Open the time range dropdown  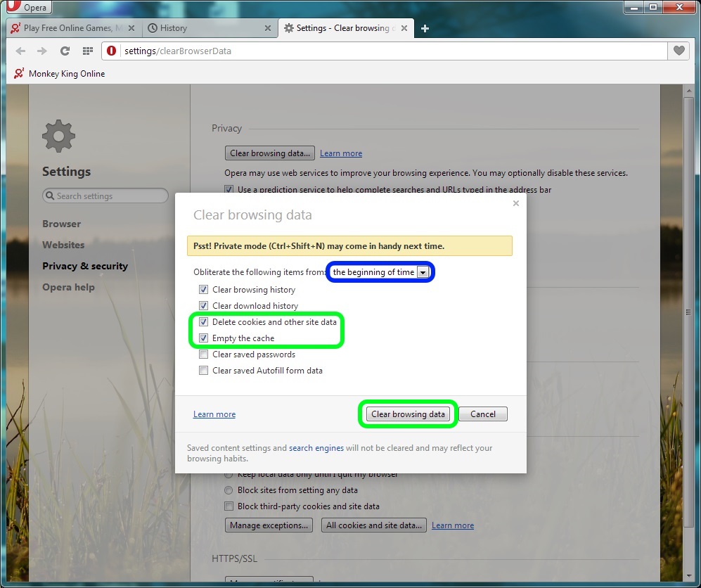(x=380, y=272)
